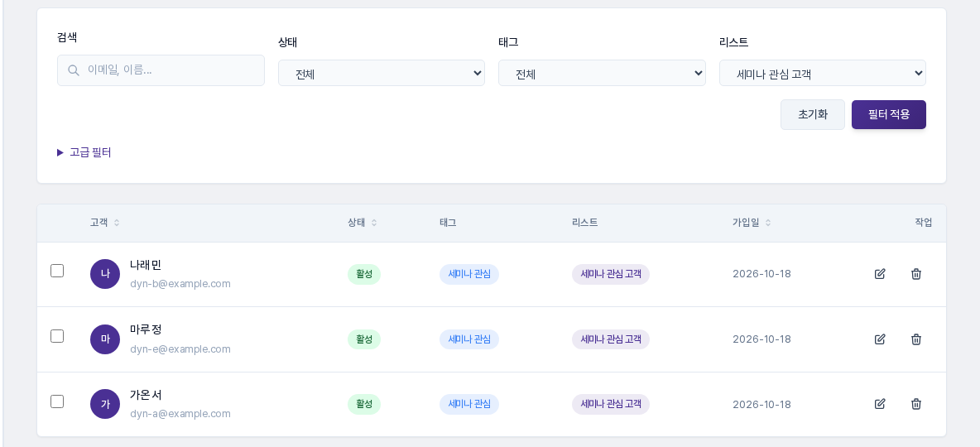
Task: Click the 리스트 column header
Action: (x=584, y=223)
